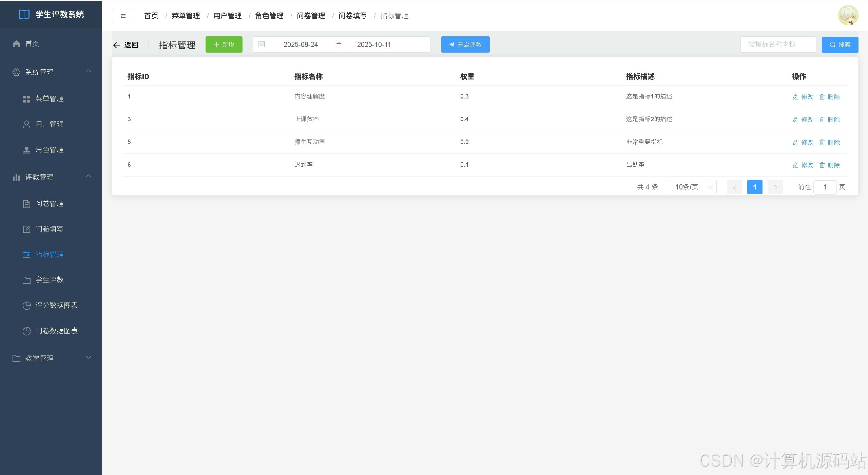Open the user avatar in top right
Viewport: 868px width, 475px height.
[x=848, y=15]
